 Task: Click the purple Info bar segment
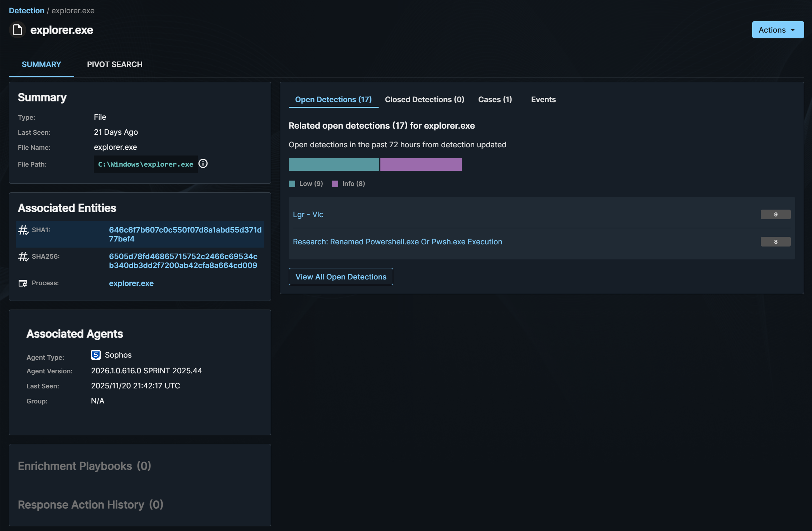click(x=421, y=164)
